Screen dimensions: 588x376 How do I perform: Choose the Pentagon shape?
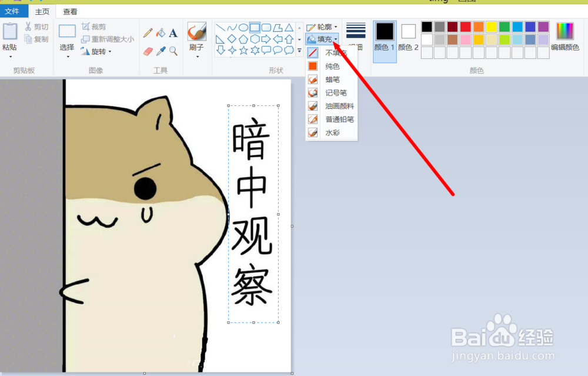click(243, 39)
